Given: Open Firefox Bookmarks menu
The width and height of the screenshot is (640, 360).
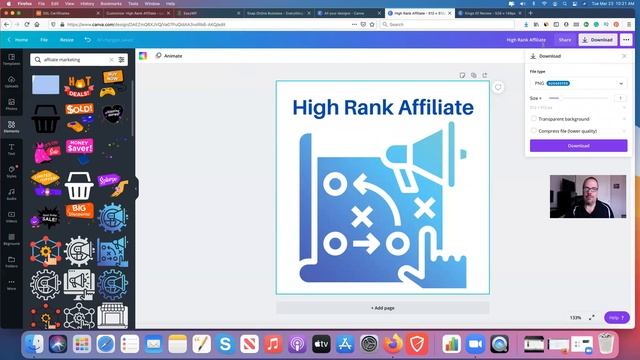Looking at the screenshot, I should click(111, 3).
